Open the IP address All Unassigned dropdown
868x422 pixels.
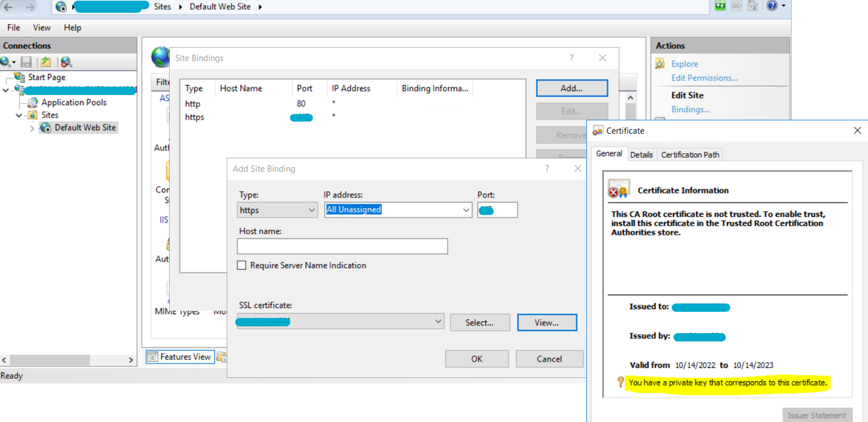point(398,210)
